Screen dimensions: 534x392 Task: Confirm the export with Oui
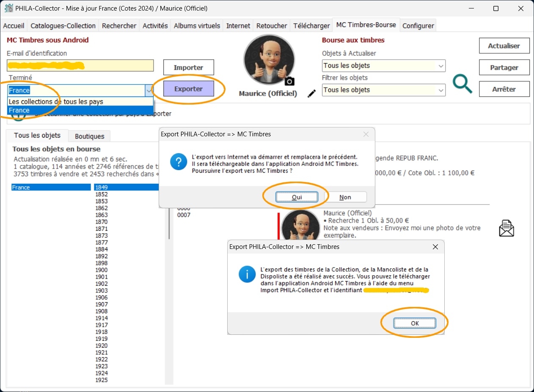(297, 197)
